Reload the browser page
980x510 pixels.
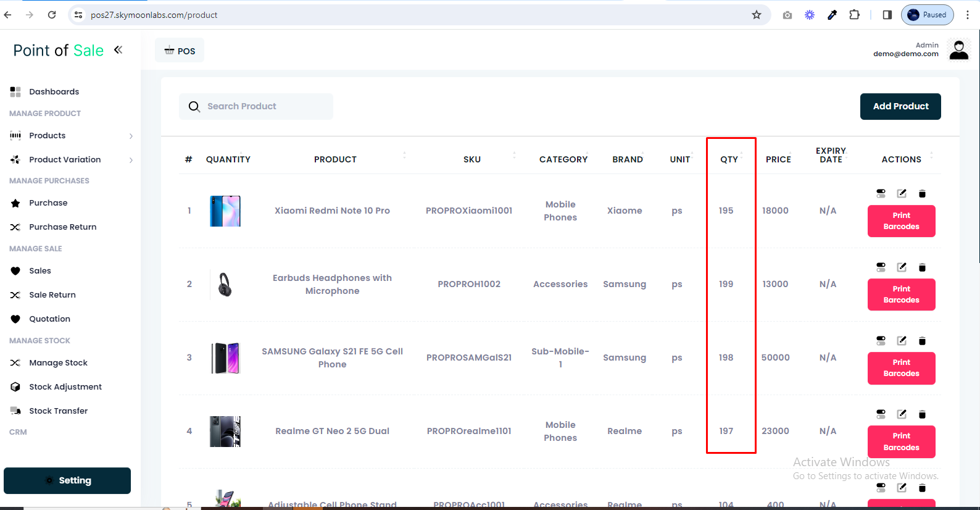point(52,15)
